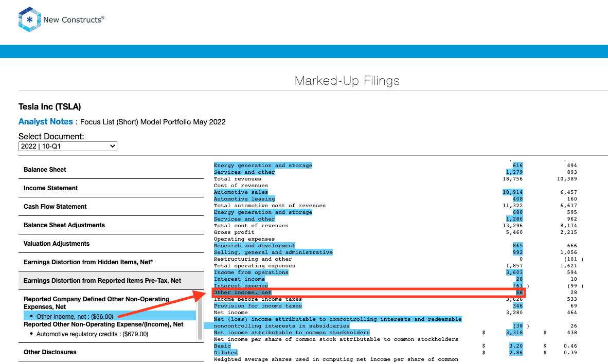This screenshot has width=608, height=364.
Task: Click highlighted 'Research and development' label
Action: click(x=255, y=246)
